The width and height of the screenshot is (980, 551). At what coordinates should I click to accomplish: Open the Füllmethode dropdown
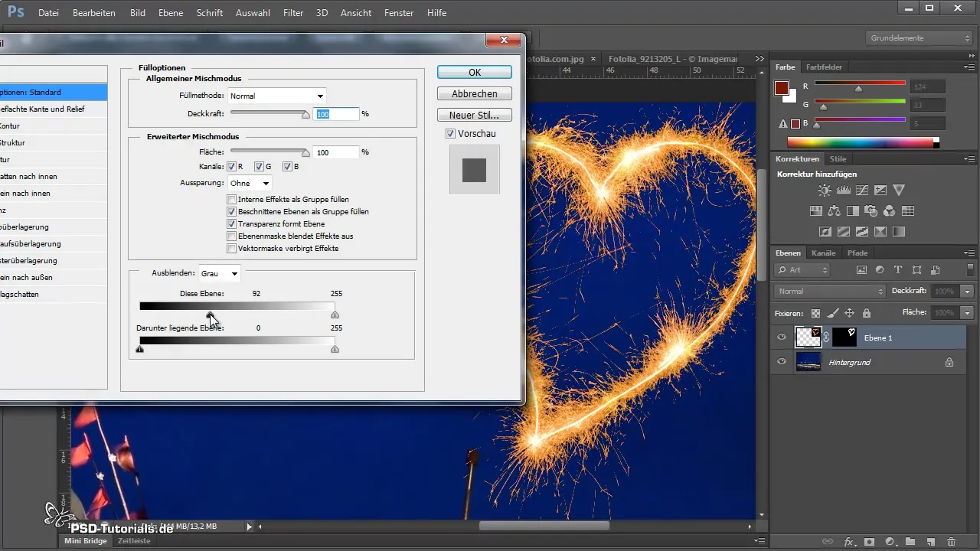pyautogui.click(x=277, y=96)
